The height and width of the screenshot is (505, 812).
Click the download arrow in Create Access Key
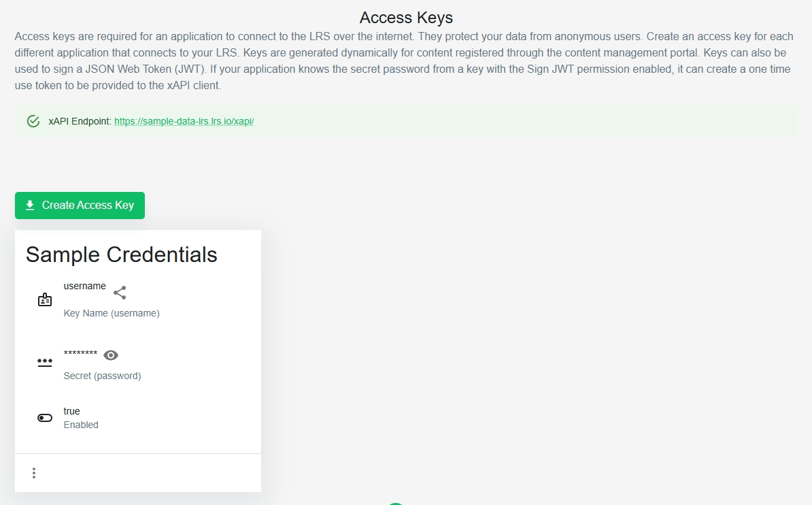coord(30,206)
